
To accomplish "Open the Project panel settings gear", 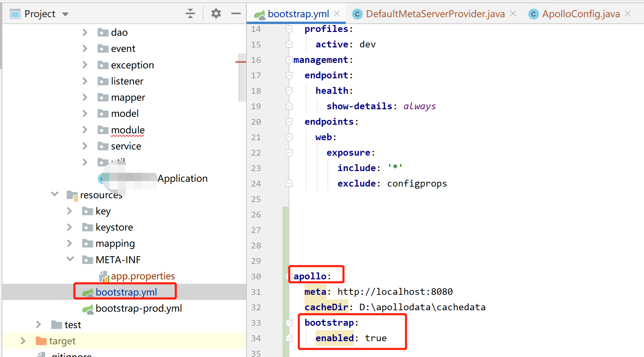I will click(x=216, y=13).
